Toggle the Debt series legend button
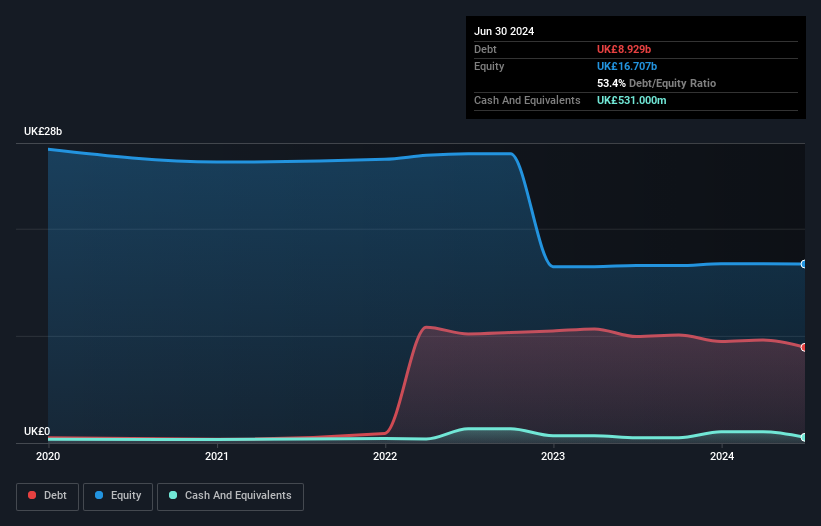821x526 pixels. pos(47,496)
